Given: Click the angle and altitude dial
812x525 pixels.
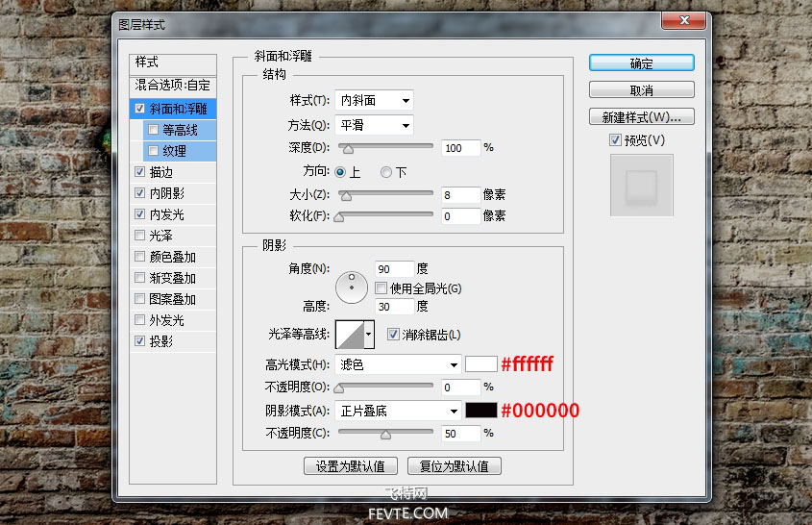Looking at the screenshot, I should 352,287.
